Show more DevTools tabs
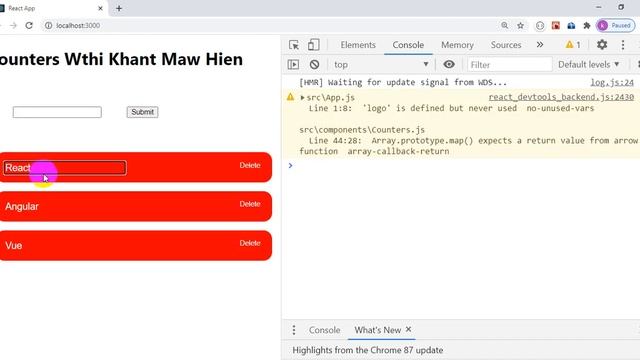Image resolution: width=640 pixels, height=360 pixels. [x=540, y=45]
